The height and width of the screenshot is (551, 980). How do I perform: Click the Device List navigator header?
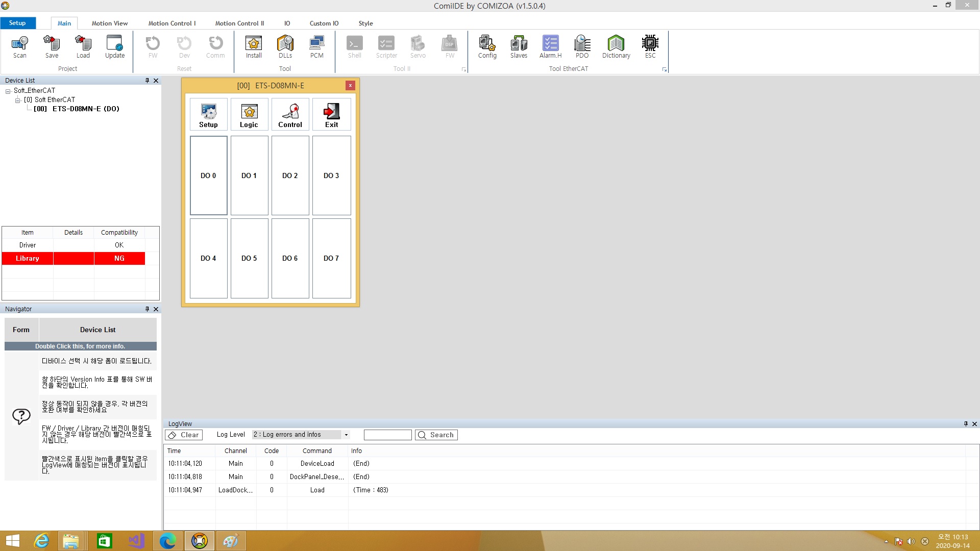(x=97, y=330)
